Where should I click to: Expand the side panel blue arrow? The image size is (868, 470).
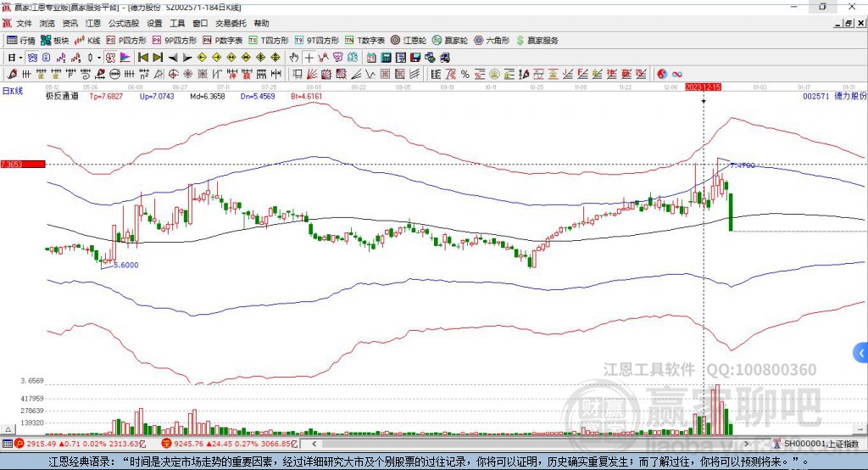pyautogui.click(x=861, y=353)
